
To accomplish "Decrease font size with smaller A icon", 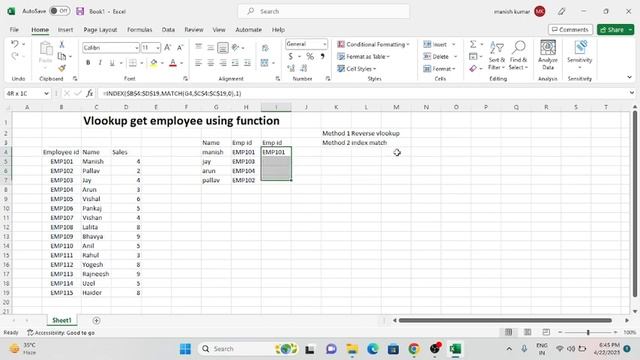I will point(180,48).
